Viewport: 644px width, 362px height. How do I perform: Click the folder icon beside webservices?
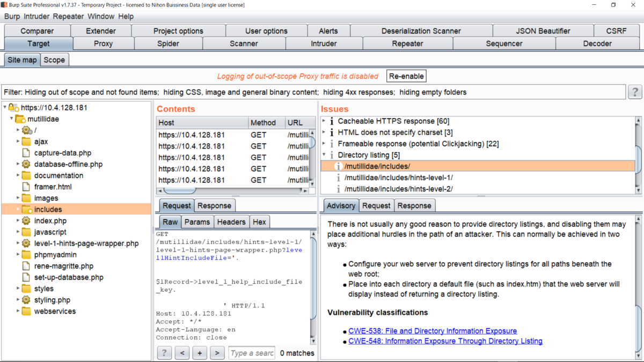26,311
